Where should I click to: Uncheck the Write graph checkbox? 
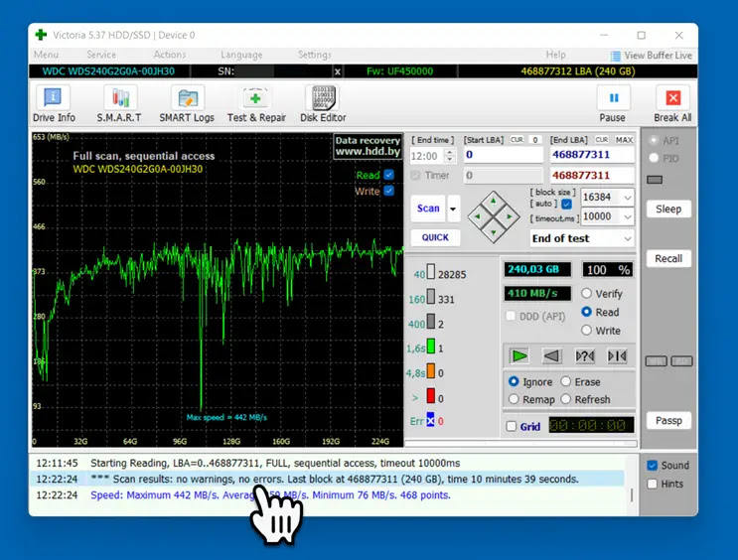click(x=388, y=191)
